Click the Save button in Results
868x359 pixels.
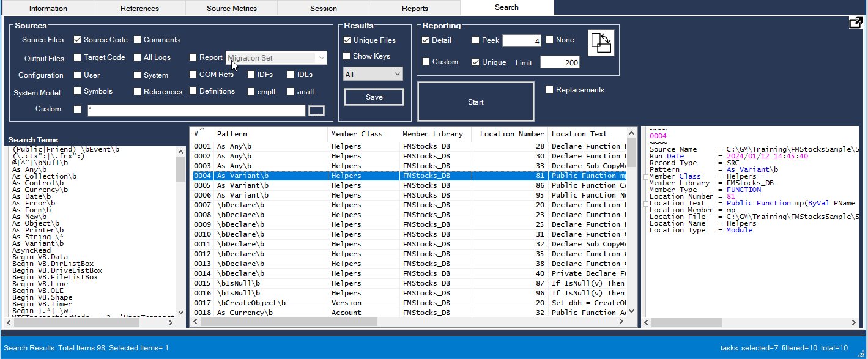tap(374, 97)
